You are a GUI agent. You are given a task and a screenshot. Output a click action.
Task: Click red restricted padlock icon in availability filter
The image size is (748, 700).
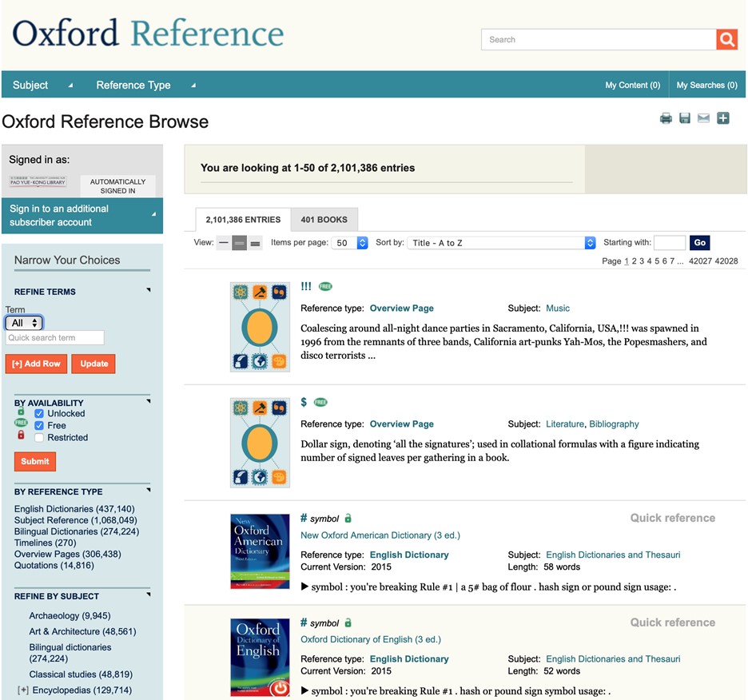tap(21, 435)
